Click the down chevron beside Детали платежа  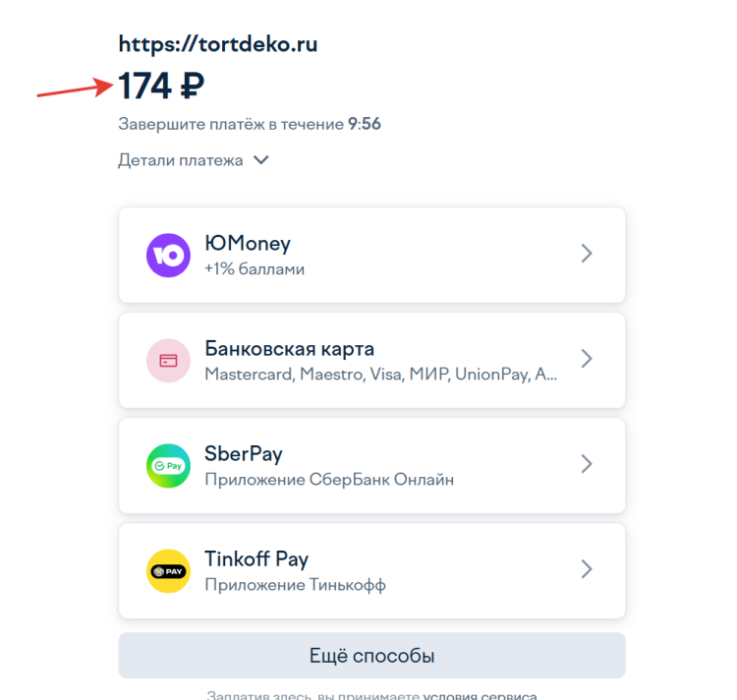[x=261, y=160]
